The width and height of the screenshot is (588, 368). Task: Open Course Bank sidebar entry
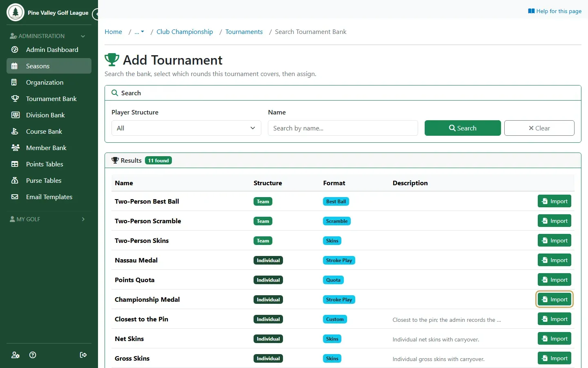[49, 131]
